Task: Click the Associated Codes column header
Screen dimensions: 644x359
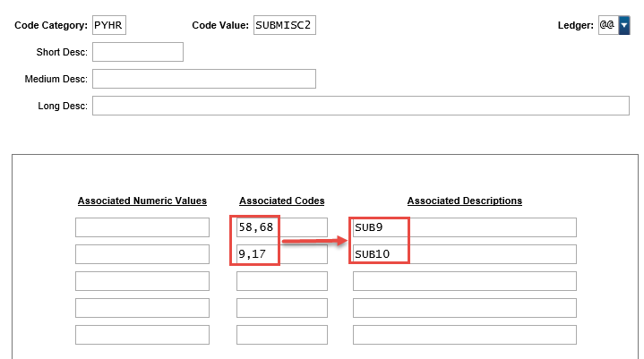Action: [281, 201]
